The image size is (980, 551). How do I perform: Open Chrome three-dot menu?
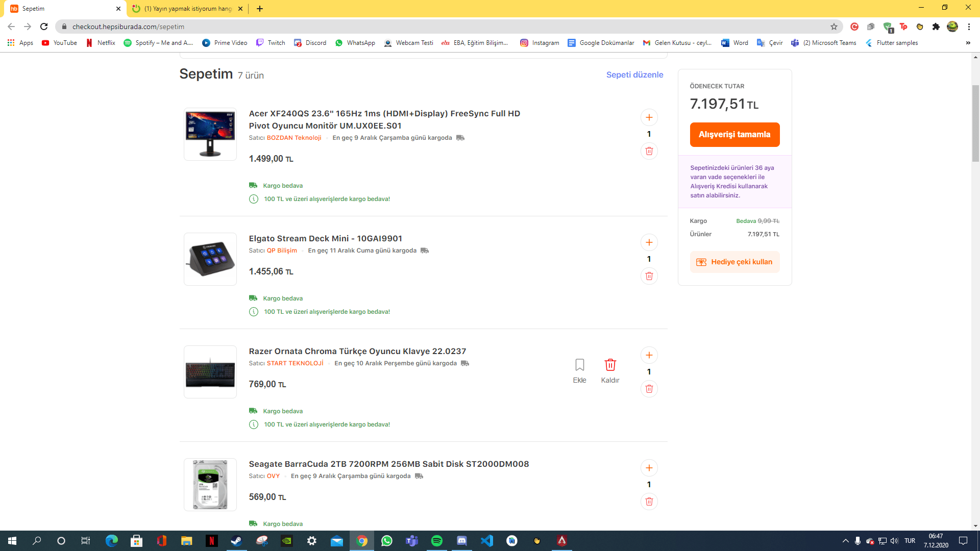[x=969, y=27]
